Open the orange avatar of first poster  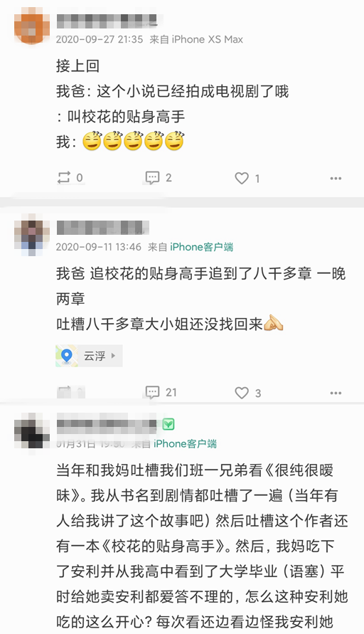pyautogui.click(x=31, y=28)
